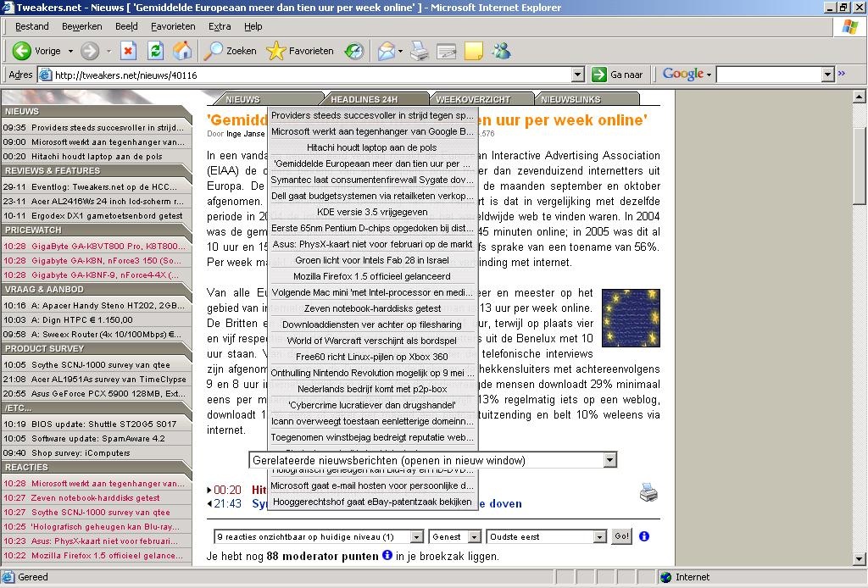Click the page icon in address bar
This screenshot has height=588, width=868.
point(46,75)
